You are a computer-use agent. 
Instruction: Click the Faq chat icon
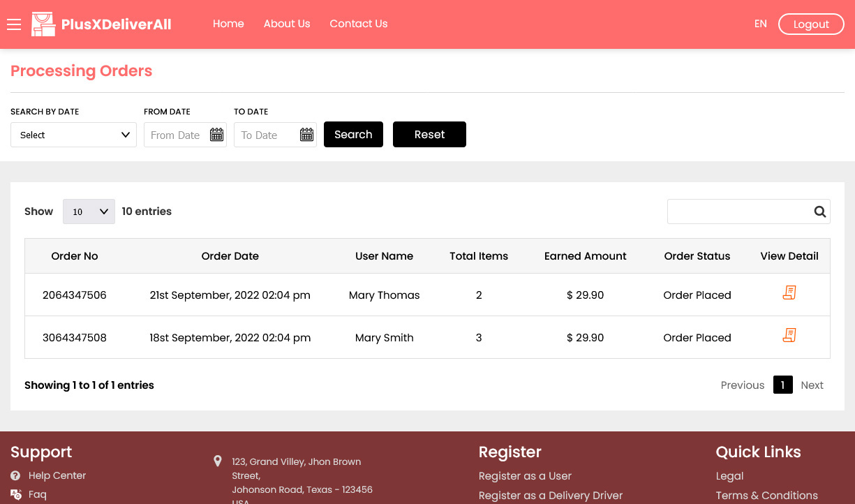16,494
